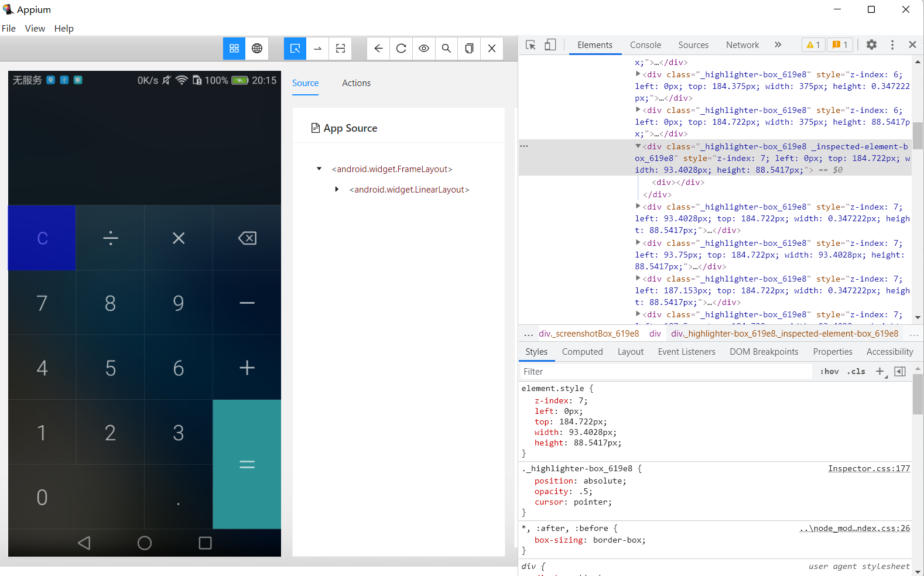Tap calculator plus key
Viewport: 924px width, 576px height.
click(247, 368)
